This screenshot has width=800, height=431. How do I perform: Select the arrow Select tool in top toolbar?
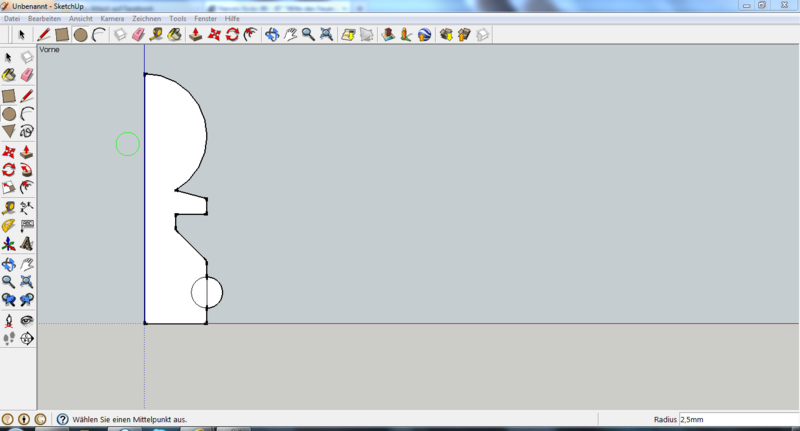tap(21, 34)
